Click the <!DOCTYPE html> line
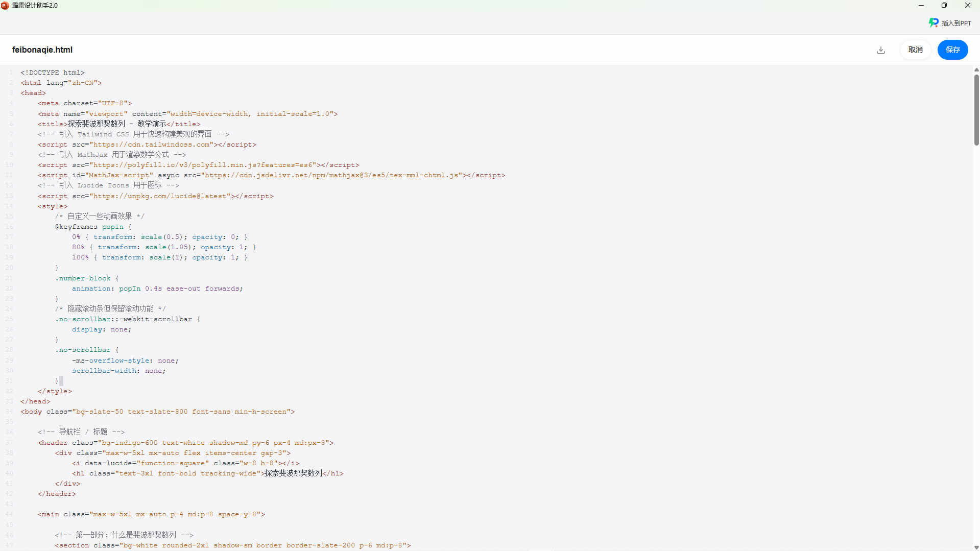This screenshot has height=551, width=980. click(53, 73)
